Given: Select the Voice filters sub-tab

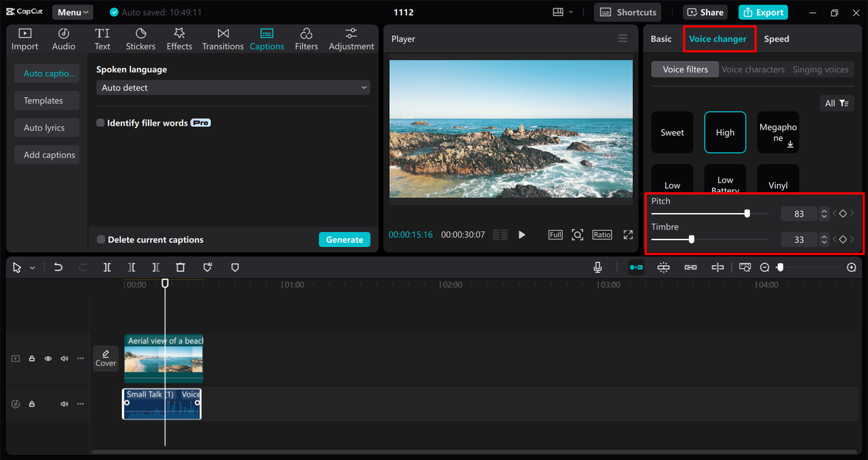Looking at the screenshot, I should click(685, 69).
